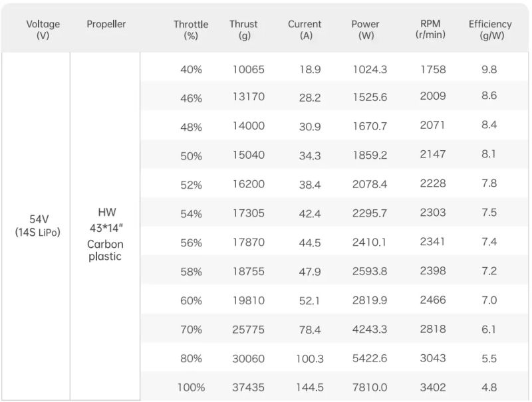The width and height of the screenshot is (532, 402).
Task: Select the Propeller column header
Action: point(106,25)
